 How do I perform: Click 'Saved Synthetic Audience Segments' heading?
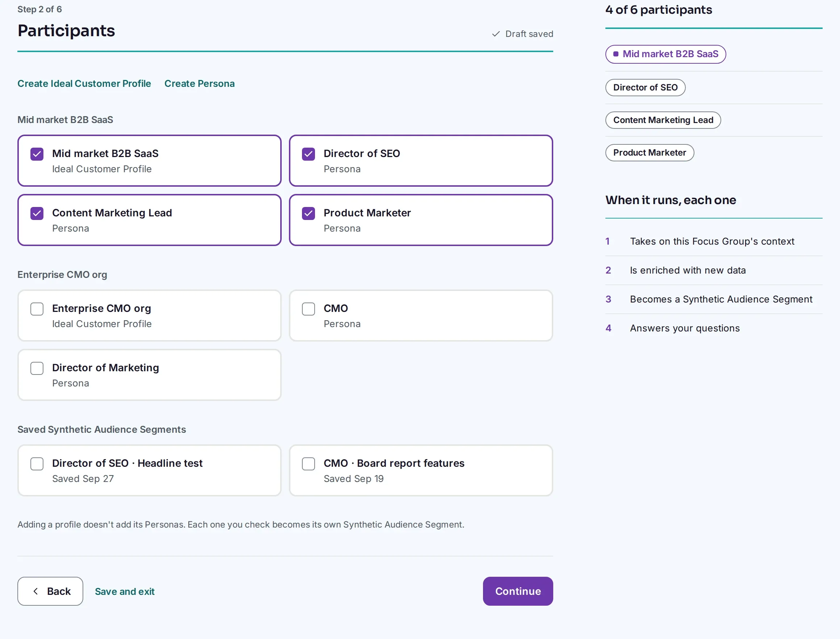(x=102, y=429)
